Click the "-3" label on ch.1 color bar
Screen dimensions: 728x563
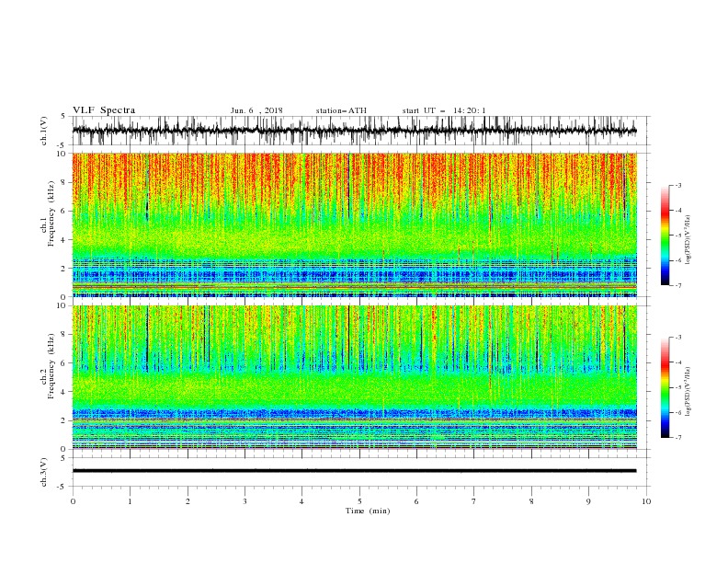[x=678, y=185]
